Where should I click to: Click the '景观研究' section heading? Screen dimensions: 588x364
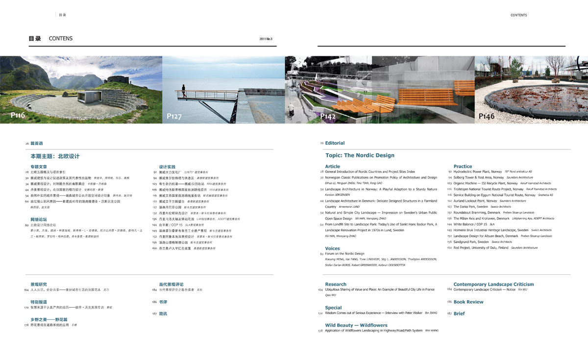pos(39,284)
